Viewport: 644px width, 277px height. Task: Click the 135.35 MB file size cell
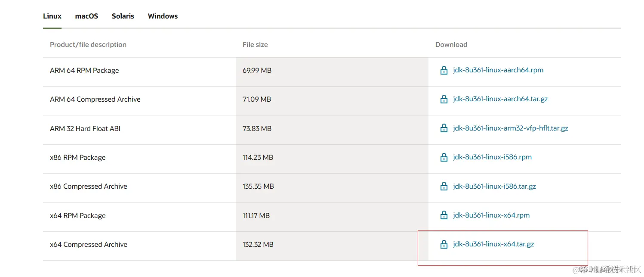(332, 187)
